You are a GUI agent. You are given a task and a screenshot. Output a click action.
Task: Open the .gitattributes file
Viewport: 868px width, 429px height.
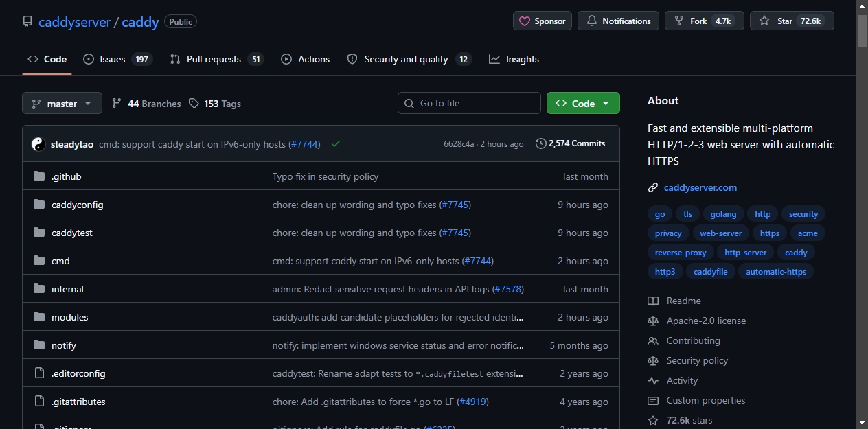click(x=78, y=402)
